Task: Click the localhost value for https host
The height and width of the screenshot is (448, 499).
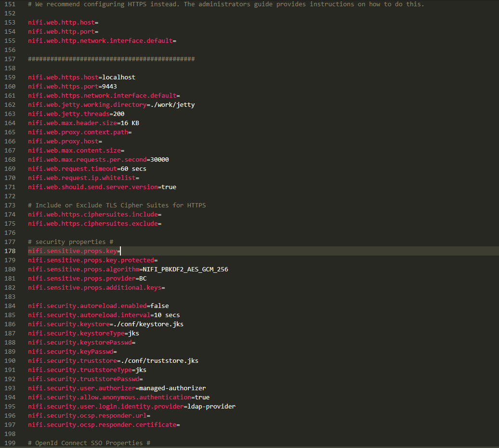Action: coord(119,77)
